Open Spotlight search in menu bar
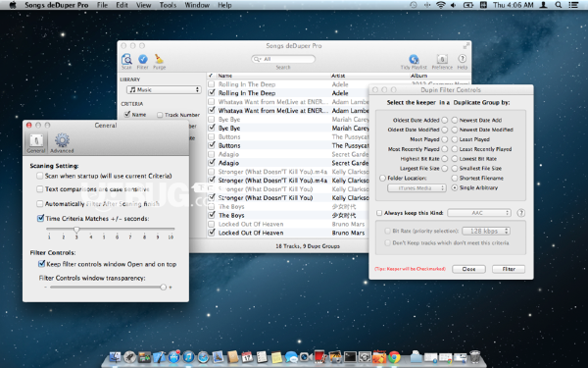Image resolution: width=588 pixels, height=368 pixels. (x=559, y=5)
